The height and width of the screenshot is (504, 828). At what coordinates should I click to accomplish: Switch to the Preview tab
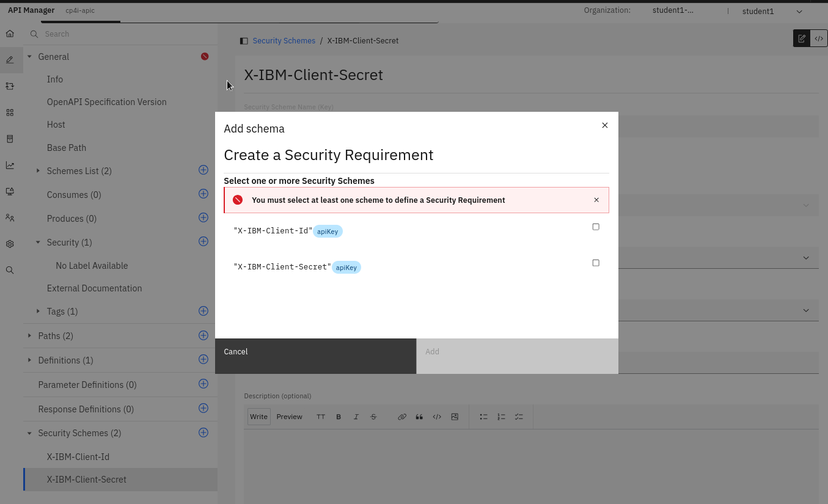tap(289, 417)
